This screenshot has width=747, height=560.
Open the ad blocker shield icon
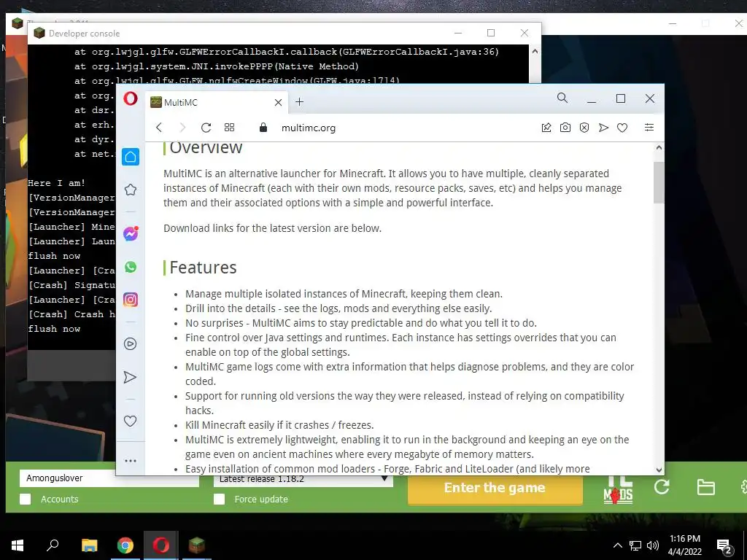[584, 128]
